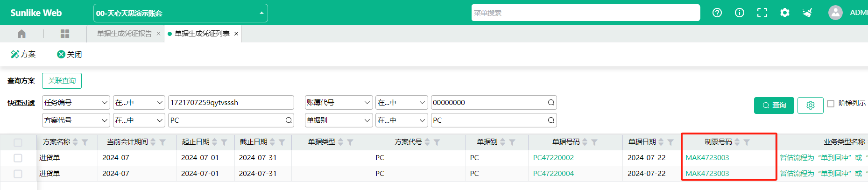Sort arrows on 当前会计期间 column
The image size is (868, 190).
pos(153,142)
